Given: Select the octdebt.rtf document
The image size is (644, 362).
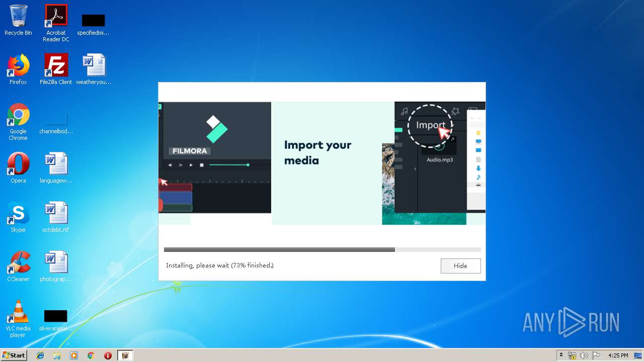Looking at the screenshot, I should [x=56, y=217].
